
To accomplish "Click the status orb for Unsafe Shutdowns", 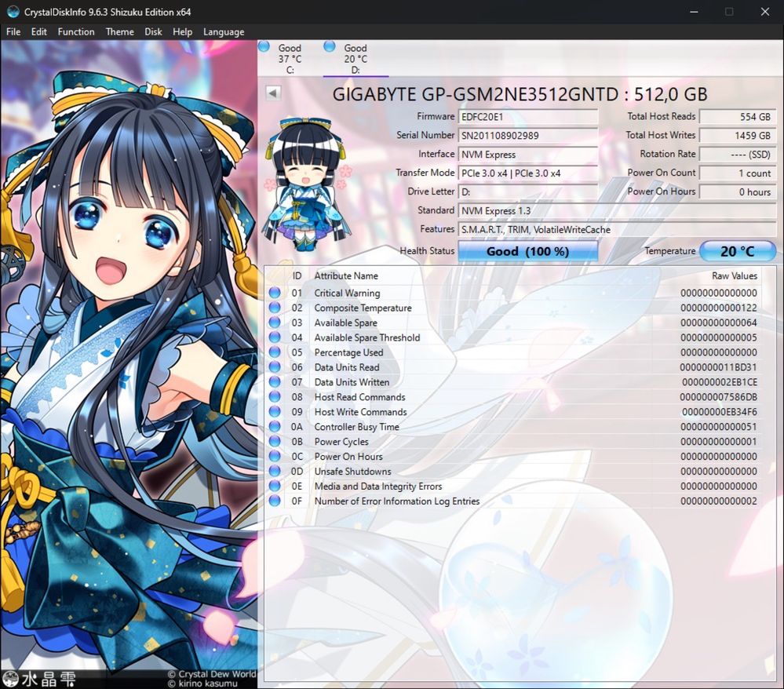I will tap(275, 471).
